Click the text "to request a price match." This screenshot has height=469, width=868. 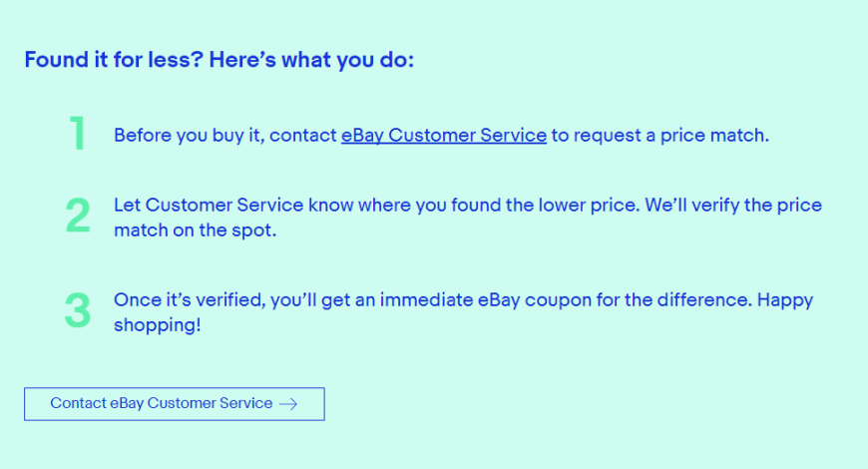(x=659, y=136)
